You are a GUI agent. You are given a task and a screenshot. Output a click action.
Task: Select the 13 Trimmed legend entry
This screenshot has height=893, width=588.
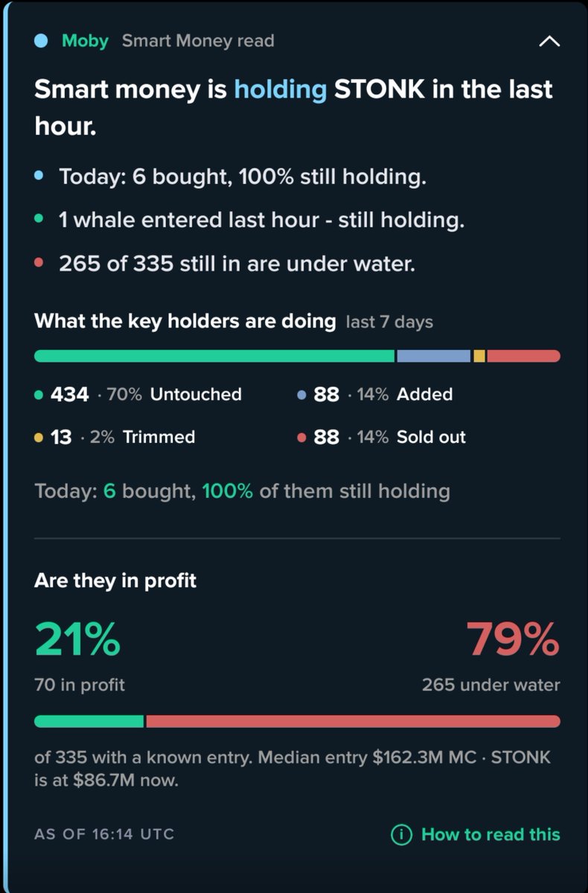[x=115, y=437]
